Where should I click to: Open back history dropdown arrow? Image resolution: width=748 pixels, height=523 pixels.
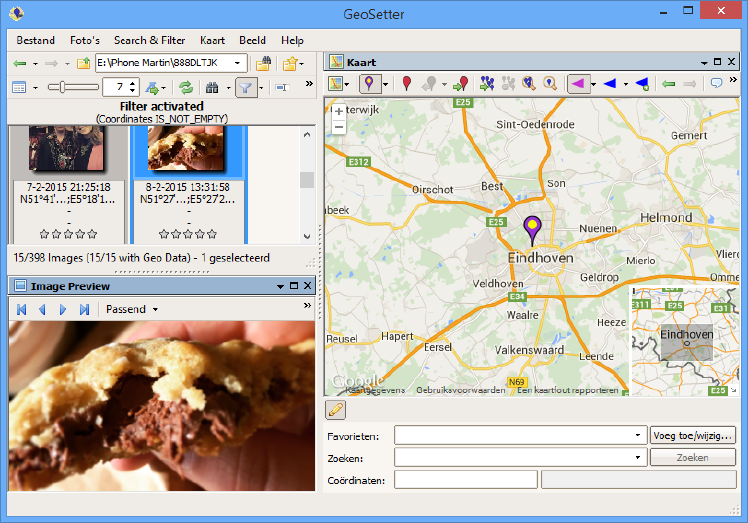35,63
